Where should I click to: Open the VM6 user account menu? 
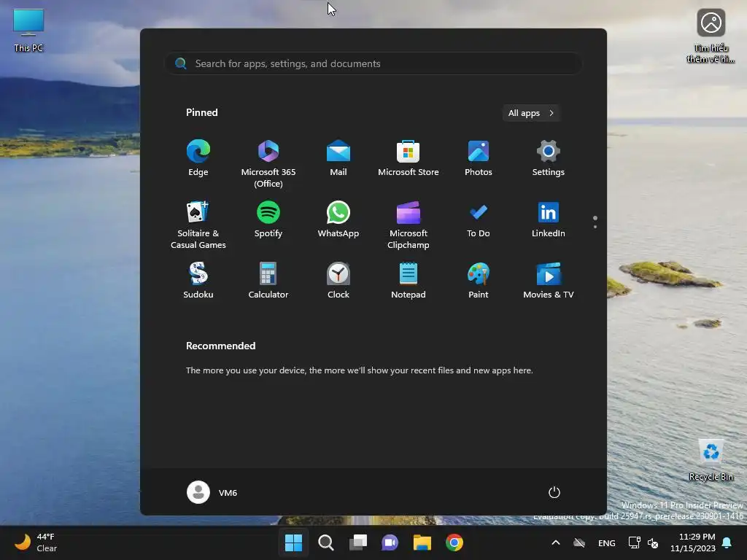(x=212, y=492)
